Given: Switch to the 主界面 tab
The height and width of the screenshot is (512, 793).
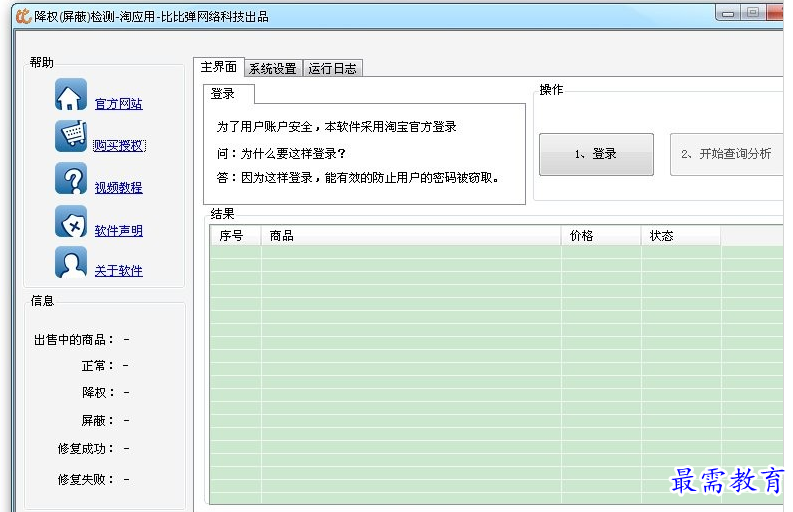Looking at the screenshot, I should pos(218,67).
